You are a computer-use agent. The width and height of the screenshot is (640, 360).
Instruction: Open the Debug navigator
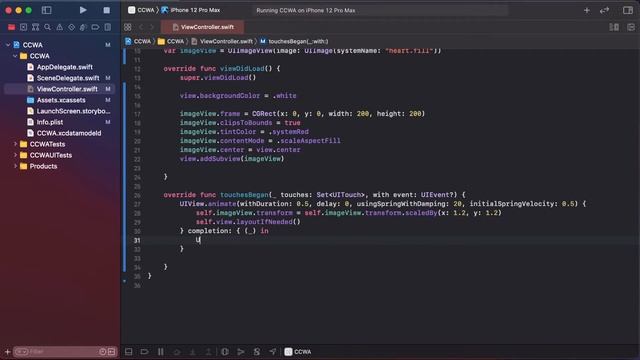[x=83, y=27]
